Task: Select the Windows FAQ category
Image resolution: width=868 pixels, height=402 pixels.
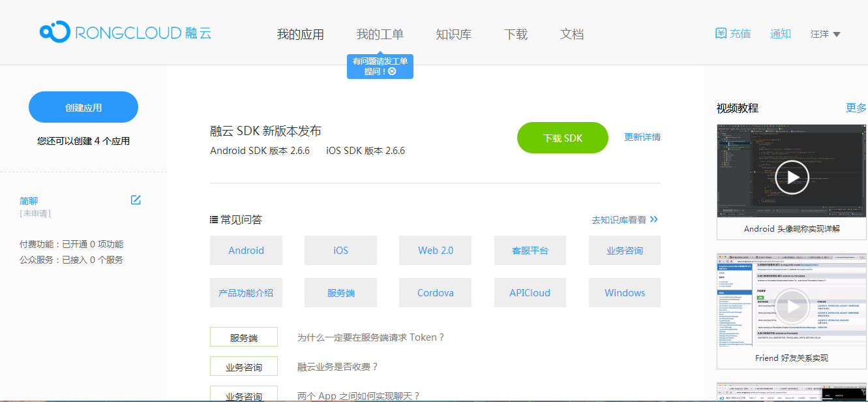Action: (624, 293)
